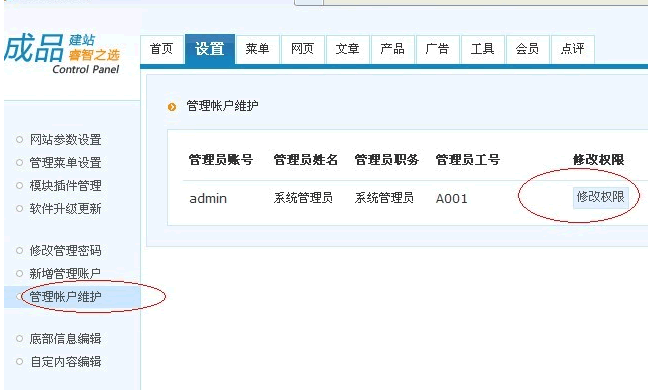The width and height of the screenshot is (648, 390).
Task: Click the A001 employee number cell
Action: point(451,199)
